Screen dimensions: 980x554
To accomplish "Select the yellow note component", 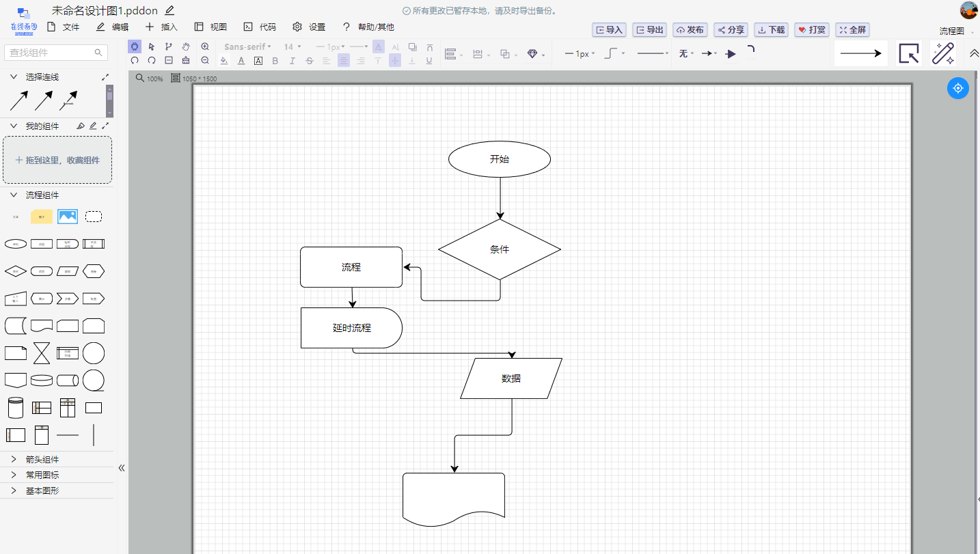I will pos(42,217).
